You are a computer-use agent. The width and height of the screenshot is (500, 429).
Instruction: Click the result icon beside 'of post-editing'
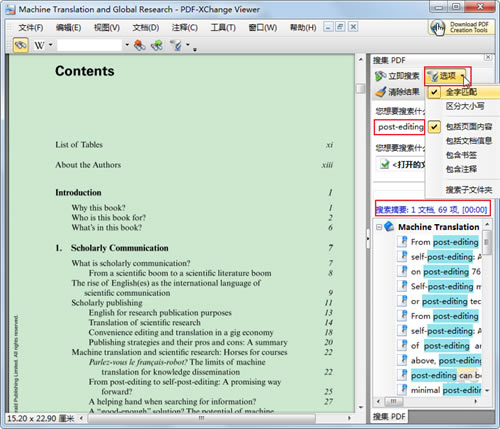coord(403,345)
